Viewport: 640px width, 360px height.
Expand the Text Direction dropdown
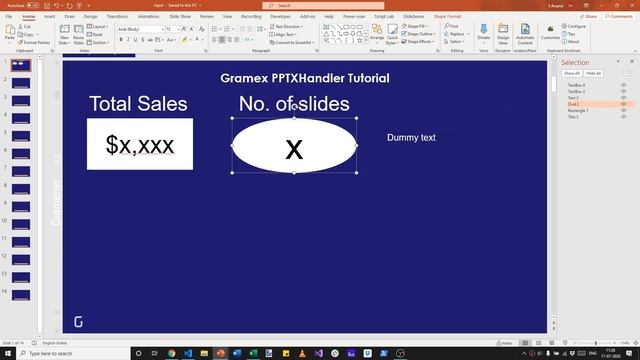pos(286,27)
